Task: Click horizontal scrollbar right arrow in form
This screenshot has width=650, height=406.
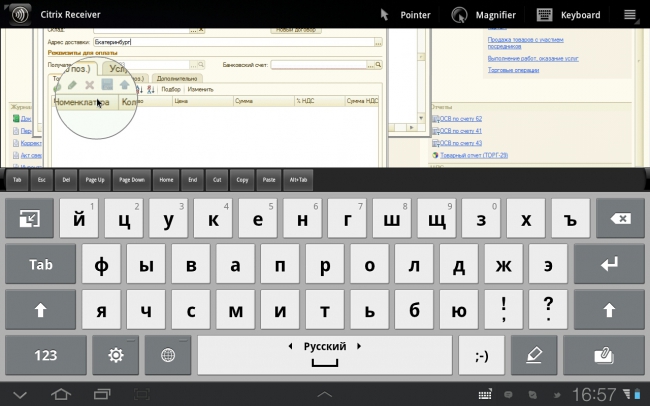Action: point(412,128)
